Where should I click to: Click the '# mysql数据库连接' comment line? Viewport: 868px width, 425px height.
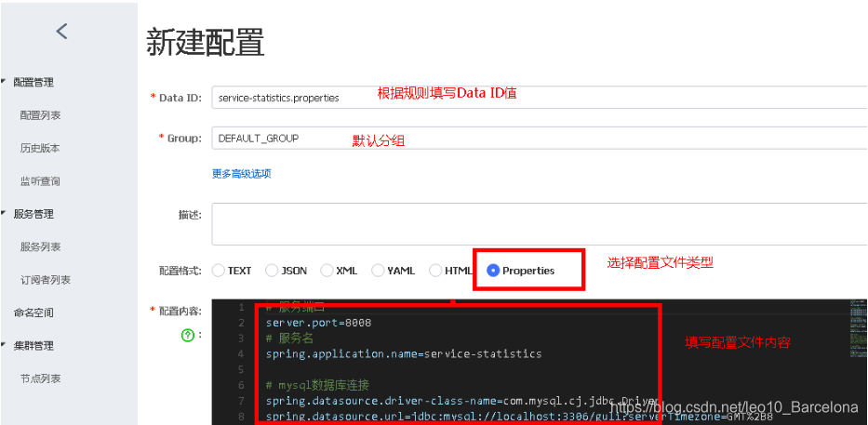pos(318,385)
